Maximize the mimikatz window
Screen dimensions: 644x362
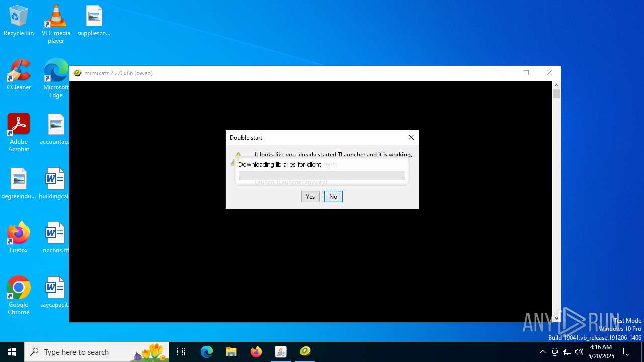pos(526,73)
